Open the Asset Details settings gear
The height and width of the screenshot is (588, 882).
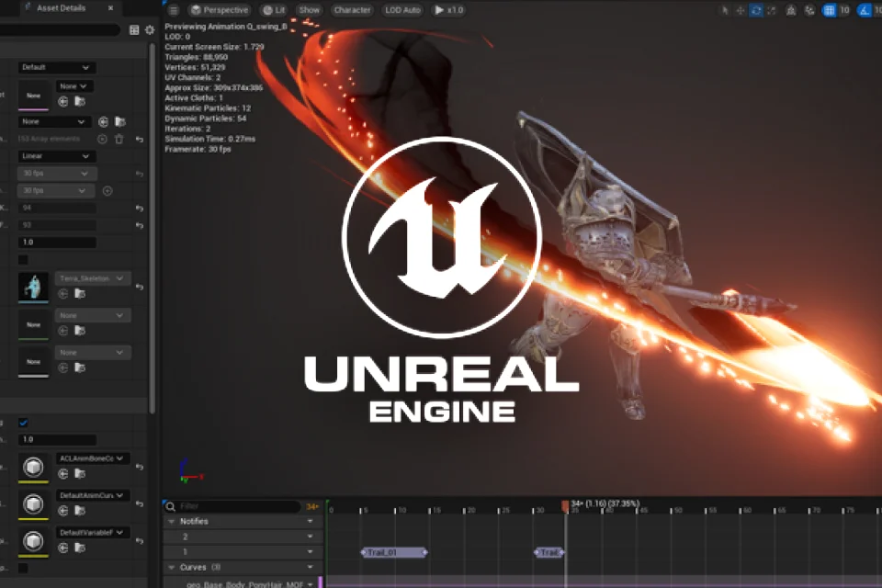click(150, 29)
